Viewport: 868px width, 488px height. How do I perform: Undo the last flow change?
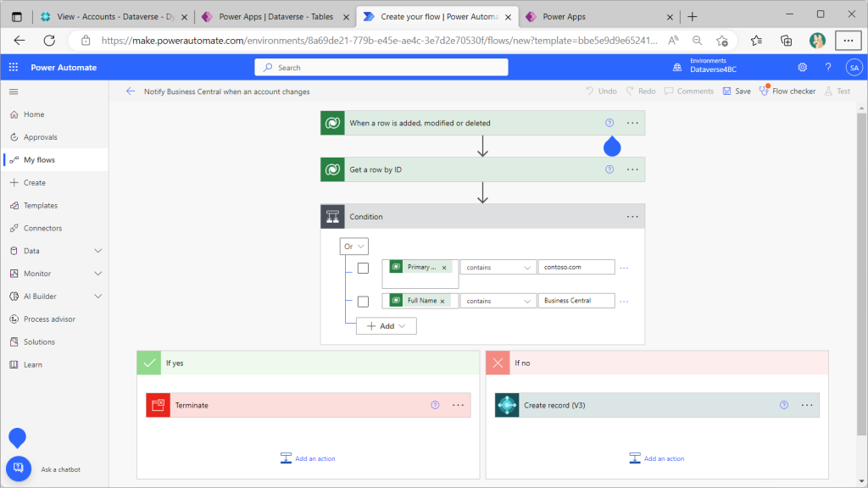pos(601,91)
